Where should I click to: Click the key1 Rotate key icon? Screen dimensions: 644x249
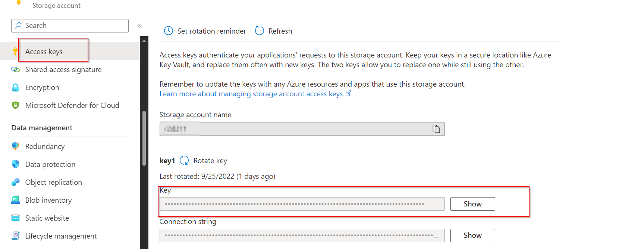pyautogui.click(x=184, y=161)
